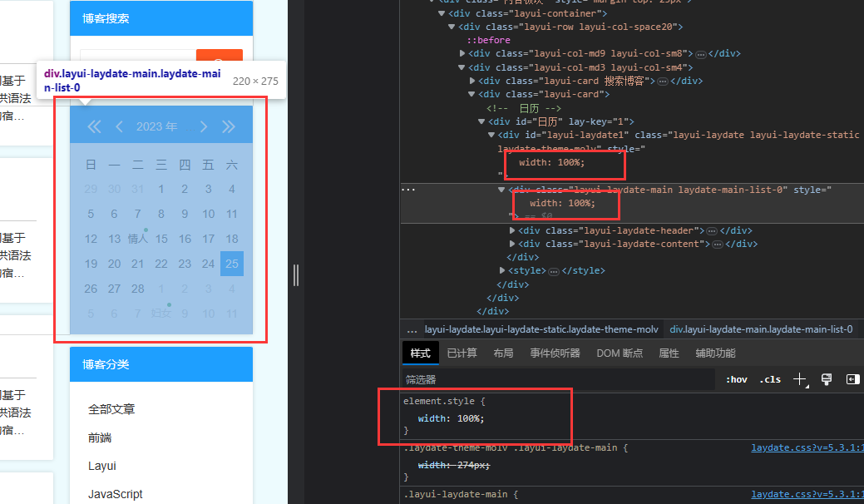Screen dimensions: 864x504
Task: Select calendar day 8 妇女
Action: (x=160, y=314)
